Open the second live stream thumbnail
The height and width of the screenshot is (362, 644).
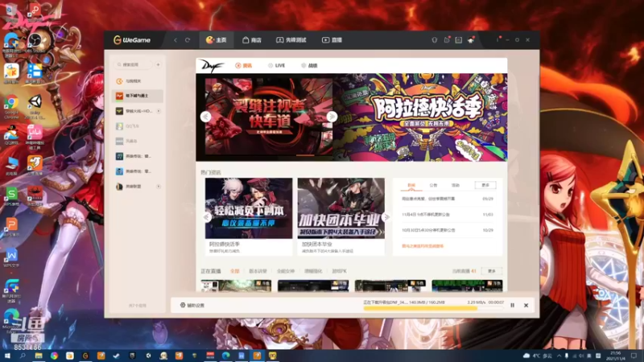(313, 286)
